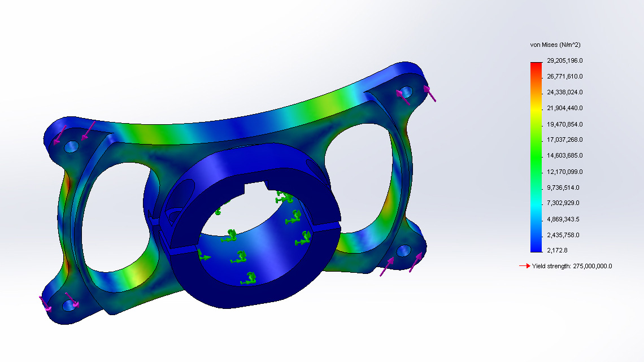
Task: Click legend value 4,869,343.5
Action: point(563,219)
